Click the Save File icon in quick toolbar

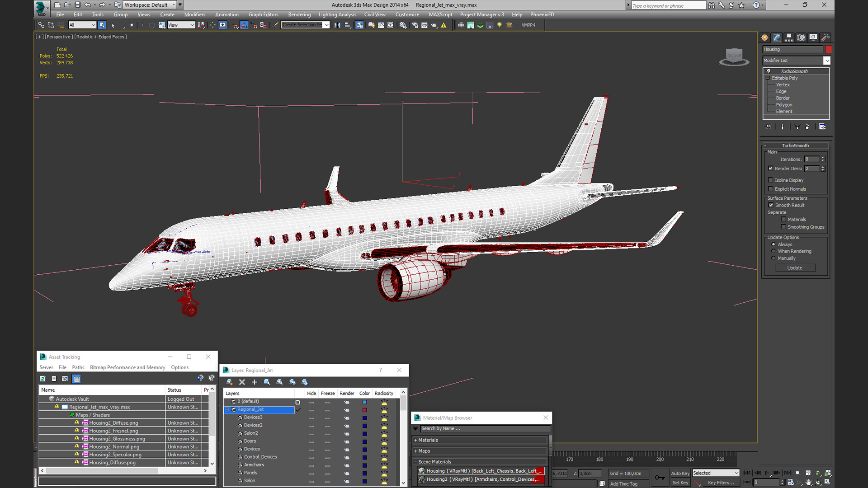click(x=77, y=5)
